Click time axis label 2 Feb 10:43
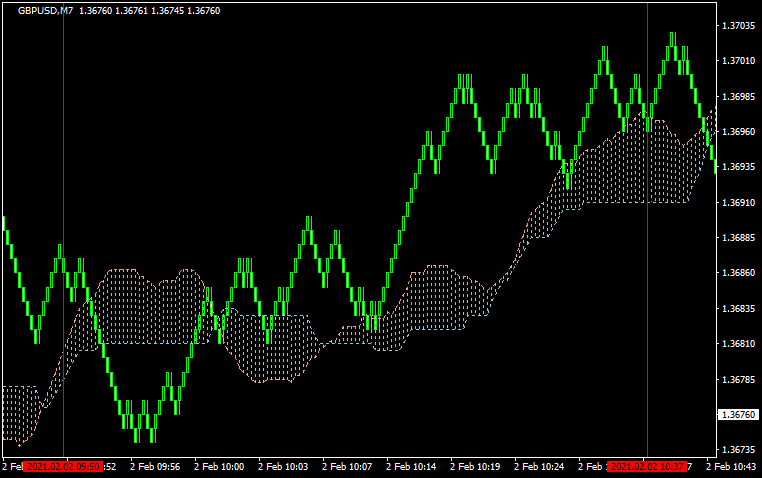This screenshot has width=762, height=478. pyautogui.click(x=731, y=467)
